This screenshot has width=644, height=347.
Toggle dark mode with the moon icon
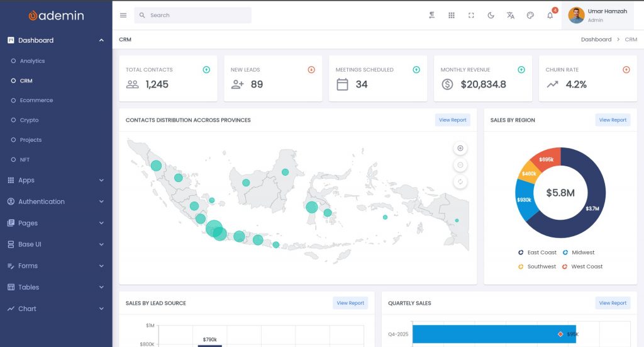click(491, 15)
